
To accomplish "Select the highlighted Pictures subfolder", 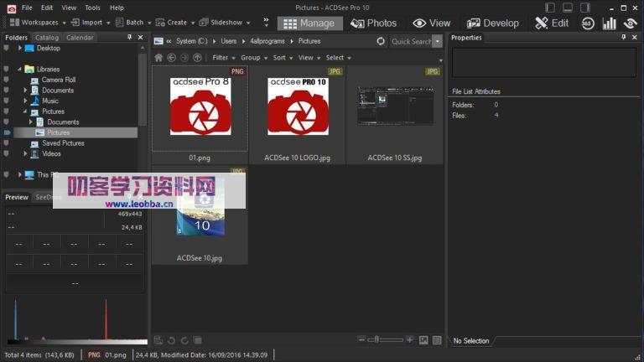I will click(58, 132).
